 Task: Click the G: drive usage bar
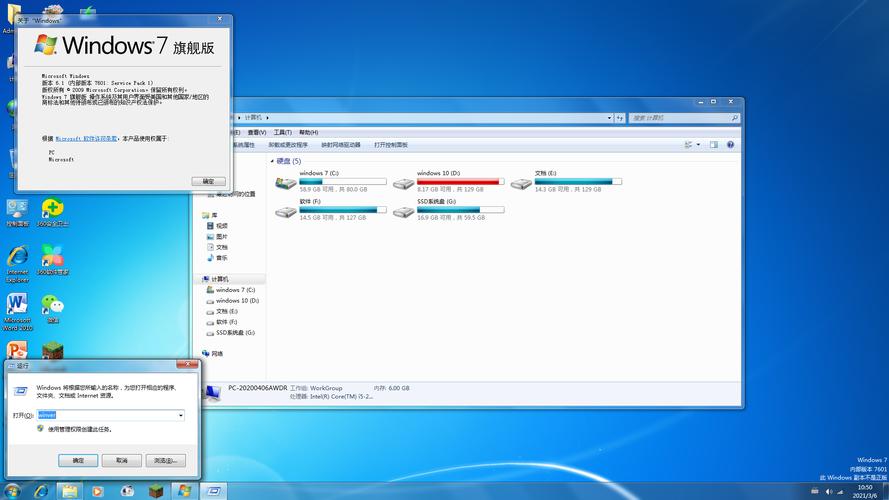(460, 210)
